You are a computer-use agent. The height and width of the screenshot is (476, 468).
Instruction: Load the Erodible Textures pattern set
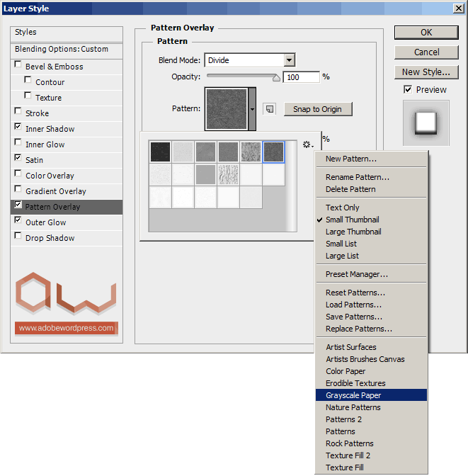click(x=371, y=383)
